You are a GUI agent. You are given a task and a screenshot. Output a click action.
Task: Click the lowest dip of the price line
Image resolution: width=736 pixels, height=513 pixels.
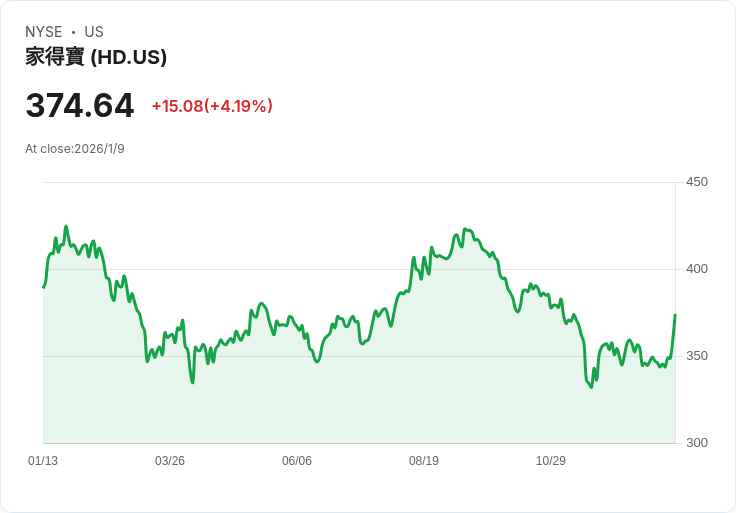point(591,387)
